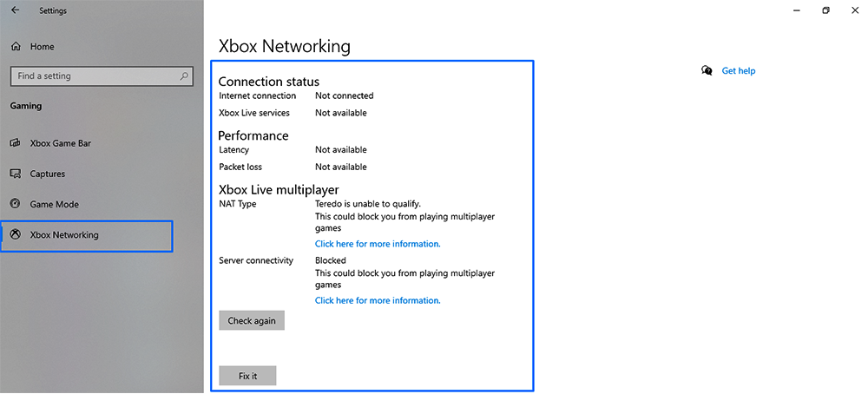Viewport: 868px width, 394px height.
Task: Go back with the Settings arrow
Action: point(15,10)
